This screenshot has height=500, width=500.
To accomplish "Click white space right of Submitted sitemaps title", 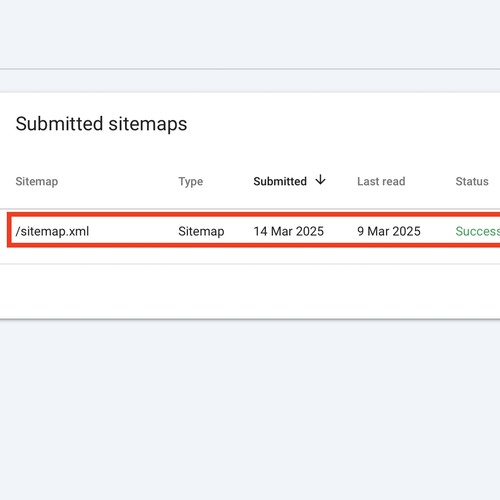I will (343, 124).
